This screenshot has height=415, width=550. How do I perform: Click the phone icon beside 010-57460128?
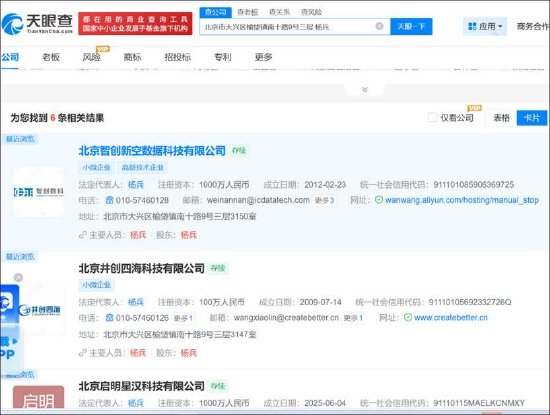(x=109, y=200)
